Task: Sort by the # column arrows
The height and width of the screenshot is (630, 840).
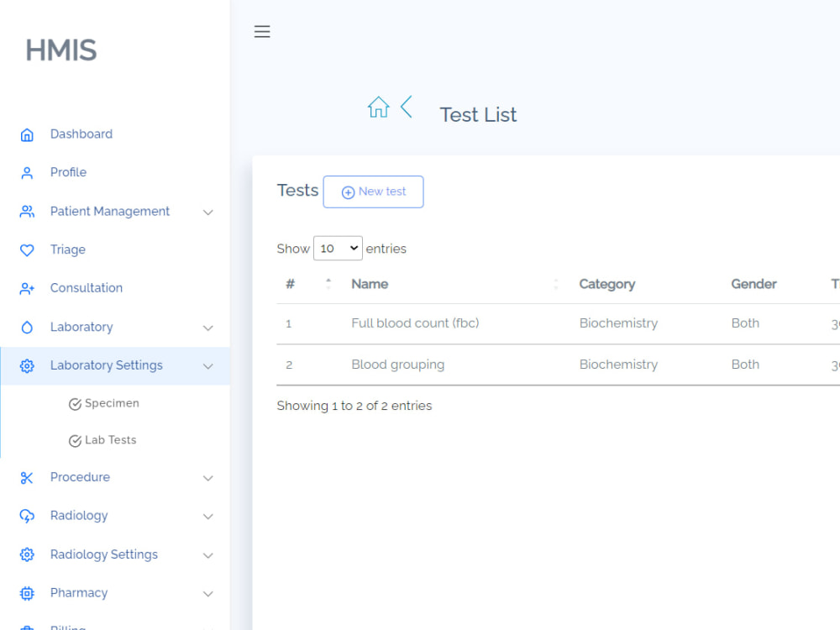Action: pyautogui.click(x=328, y=284)
